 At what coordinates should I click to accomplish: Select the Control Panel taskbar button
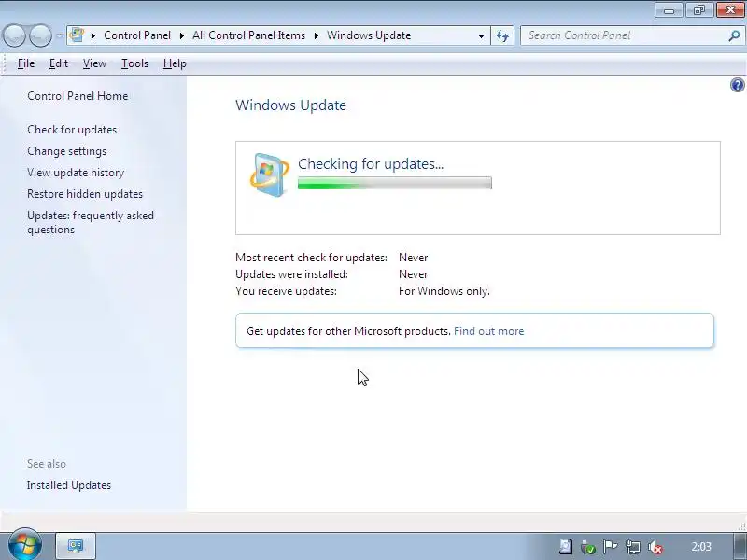click(x=76, y=546)
